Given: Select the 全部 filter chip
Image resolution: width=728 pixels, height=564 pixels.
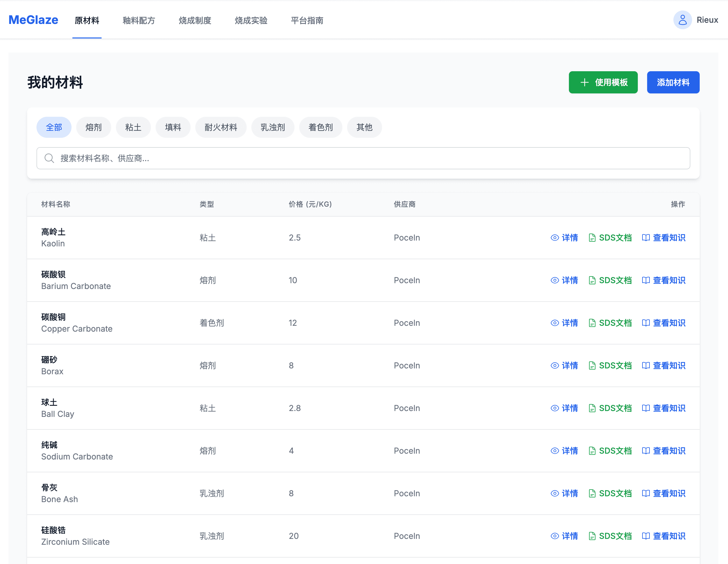Looking at the screenshot, I should (54, 127).
